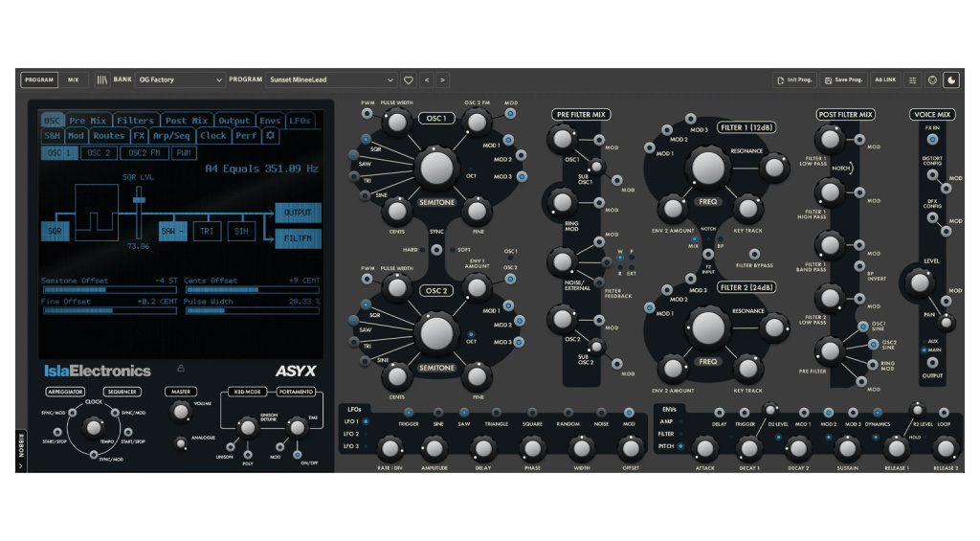980x541 pixels.
Task: Click the OSC 1 Semitone knob
Action: click(x=436, y=168)
